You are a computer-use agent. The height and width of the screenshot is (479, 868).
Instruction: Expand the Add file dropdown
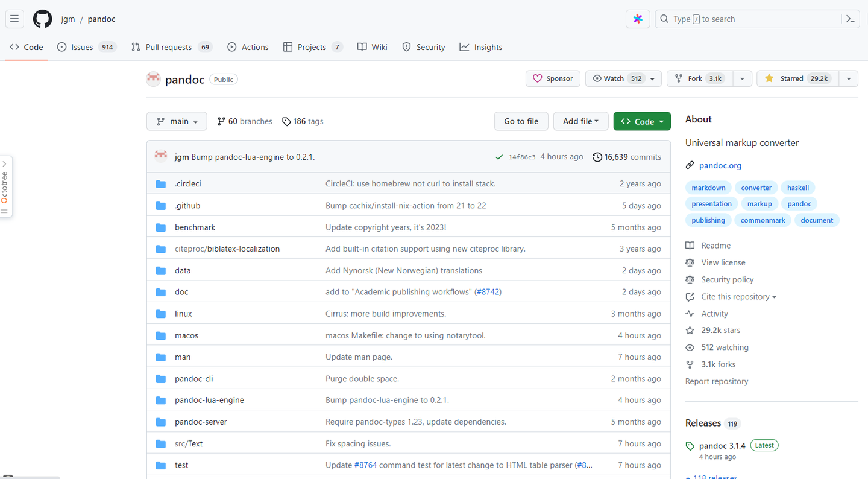[x=580, y=121]
